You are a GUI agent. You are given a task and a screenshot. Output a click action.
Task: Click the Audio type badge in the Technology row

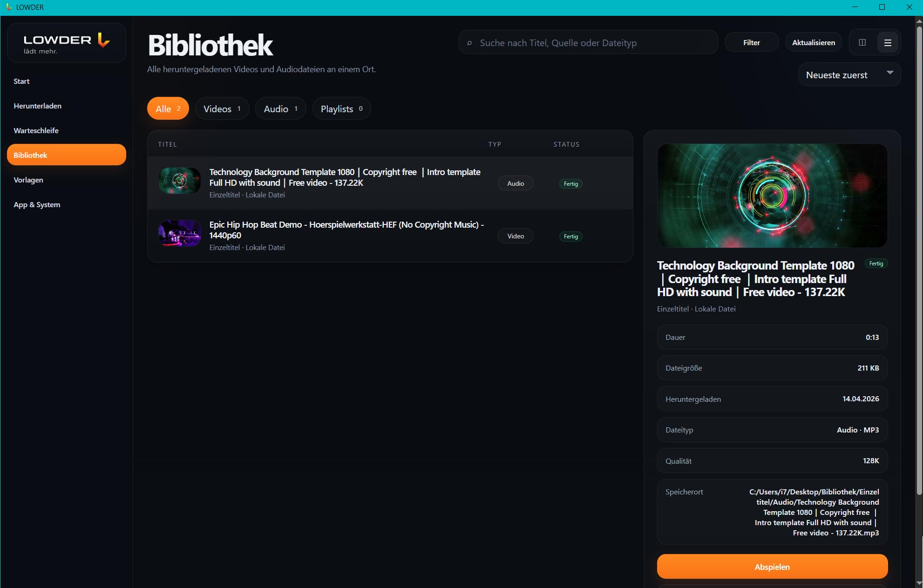(x=516, y=183)
